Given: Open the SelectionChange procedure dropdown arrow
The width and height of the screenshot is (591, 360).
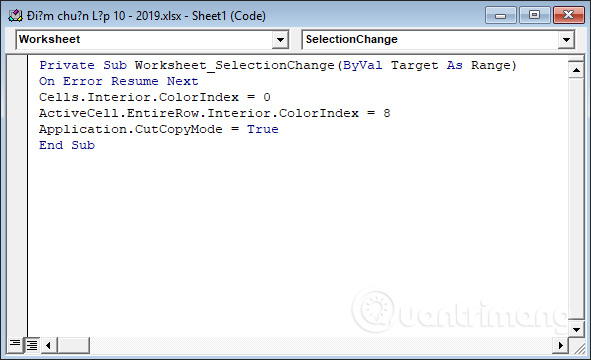Looking at the screenshot, I should (x=566, y=40).
